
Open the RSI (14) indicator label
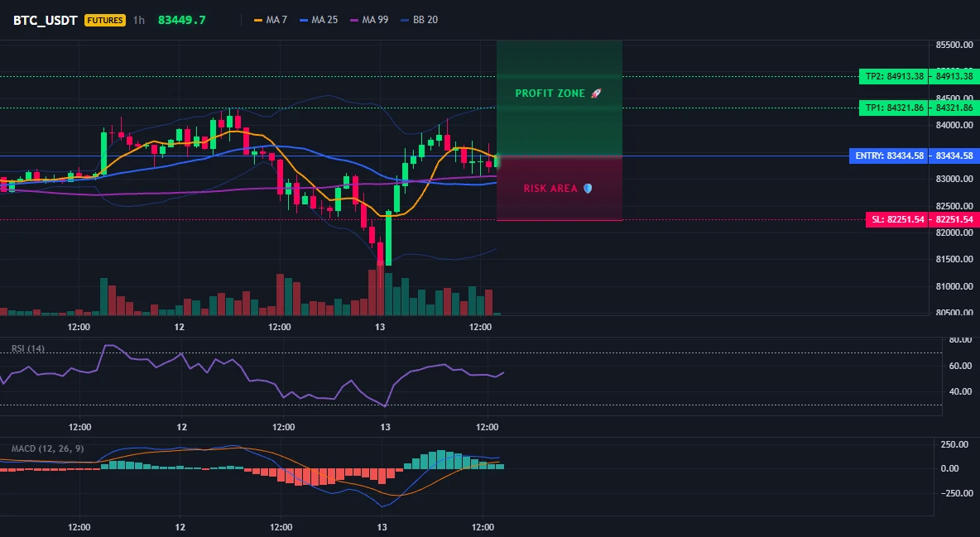click(x=28, y=349)
